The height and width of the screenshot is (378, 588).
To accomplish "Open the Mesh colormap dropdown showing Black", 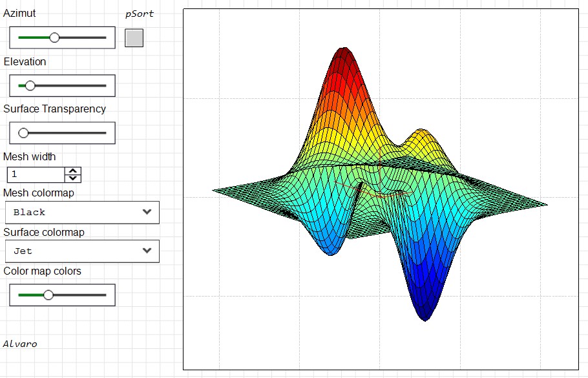I will coord(81,212).
